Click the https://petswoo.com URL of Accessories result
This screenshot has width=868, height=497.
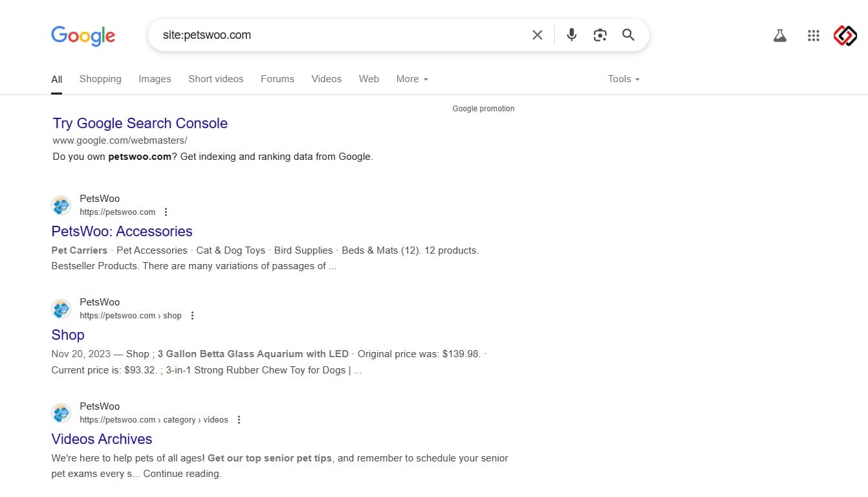point(118,212)
